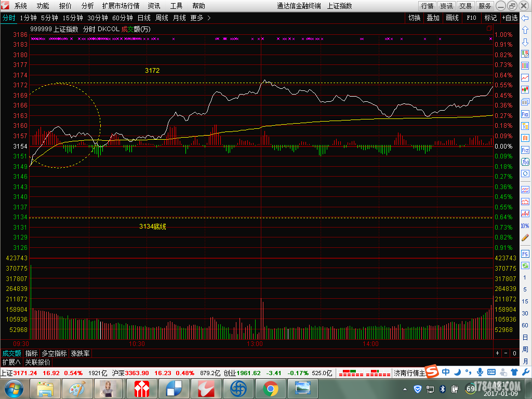The width and height of the screenshot is (532, 399).
Task: Click the 交易 button at the top
Action: pos(465,6)
